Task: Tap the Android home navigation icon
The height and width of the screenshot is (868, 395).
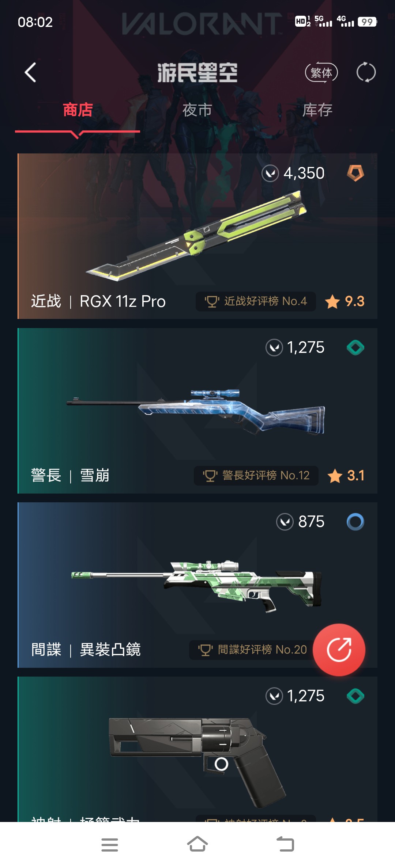Action: (197, 844)
